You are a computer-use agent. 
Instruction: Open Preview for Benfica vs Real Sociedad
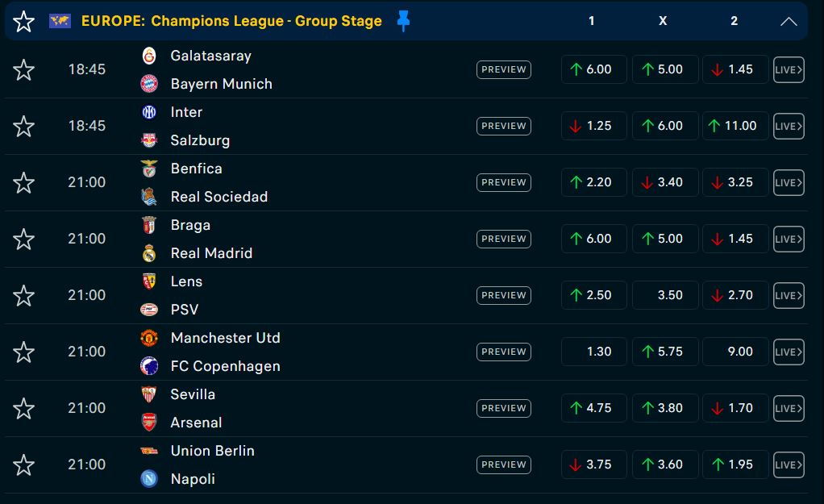[503, 182]
